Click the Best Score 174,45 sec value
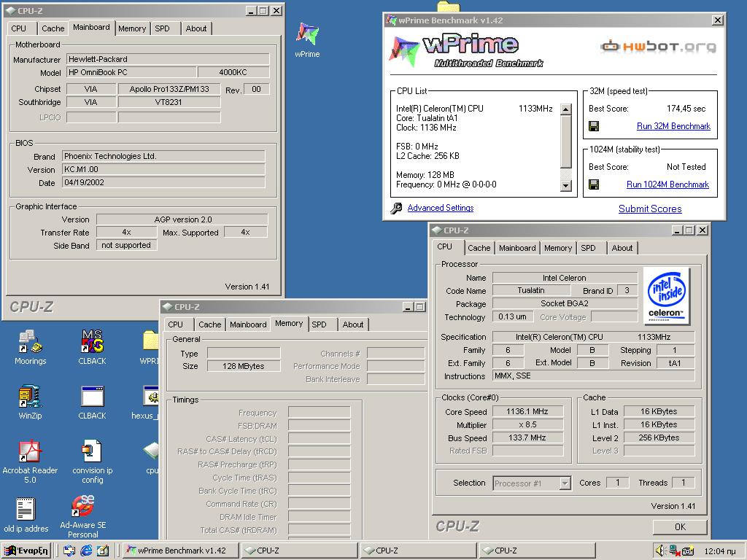This screenshot has width=747, height=560. [686, 109]
